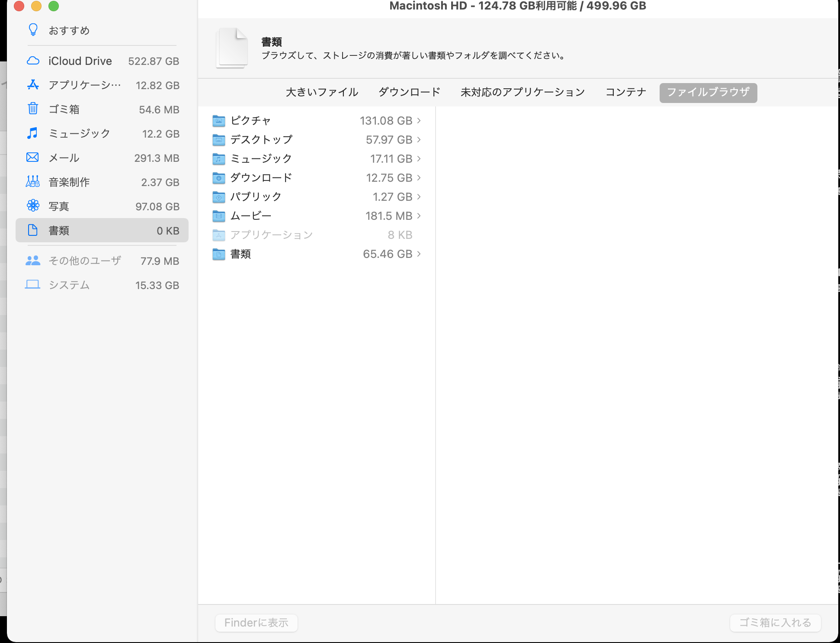
Task: Click the trash bin icon for ゴミ箱
Action: coord(33,109)
